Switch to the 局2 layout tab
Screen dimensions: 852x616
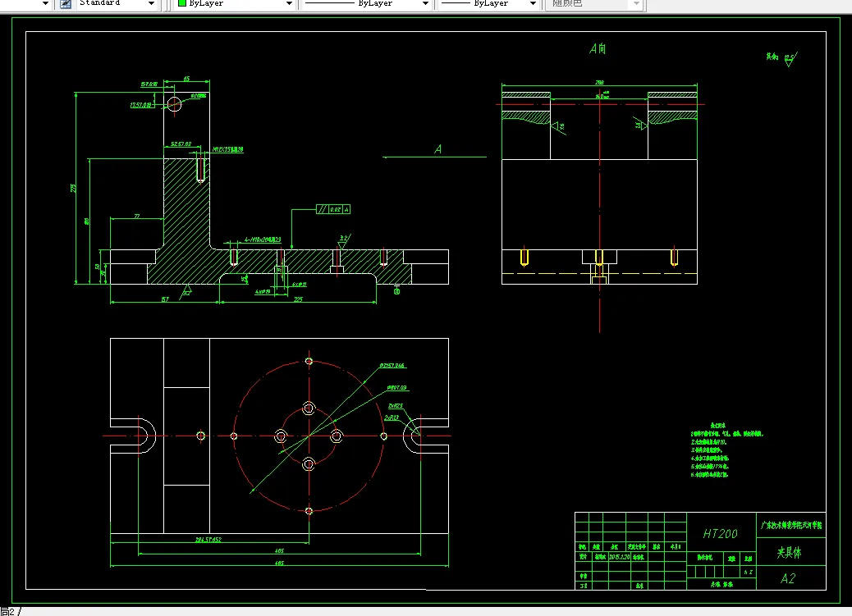[x=7, y=612]
